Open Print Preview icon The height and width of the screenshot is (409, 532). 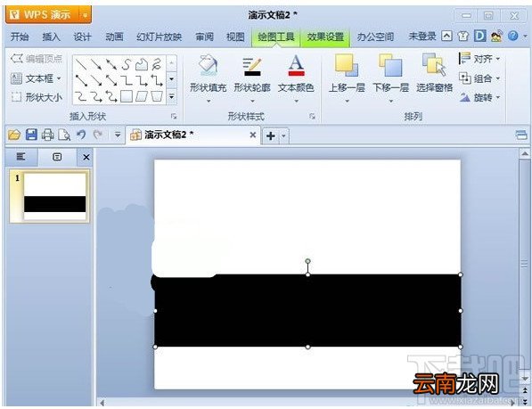pyautogui.click(x=64, y=135)
